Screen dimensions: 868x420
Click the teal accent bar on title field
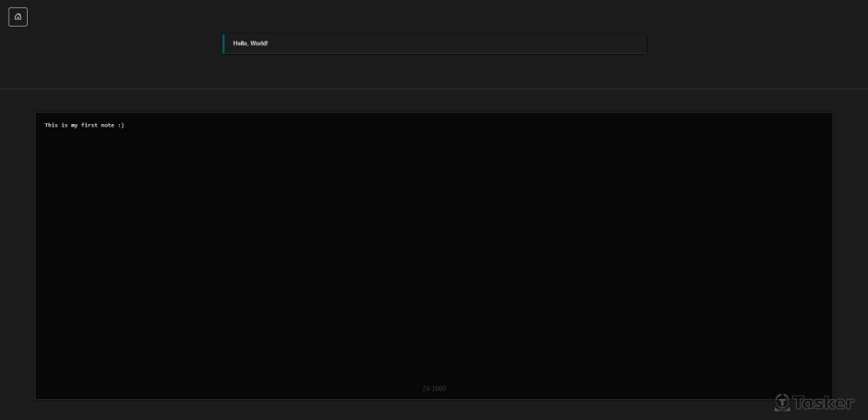(223, 43)
